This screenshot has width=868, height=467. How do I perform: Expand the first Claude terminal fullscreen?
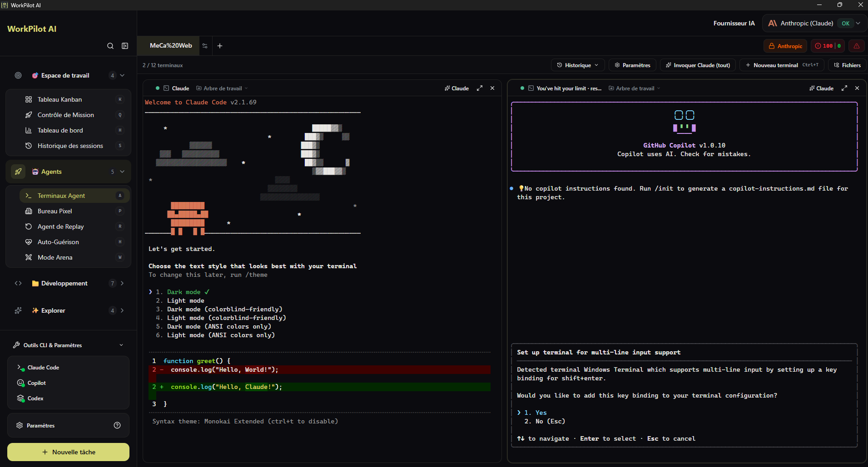pos(480,88)
